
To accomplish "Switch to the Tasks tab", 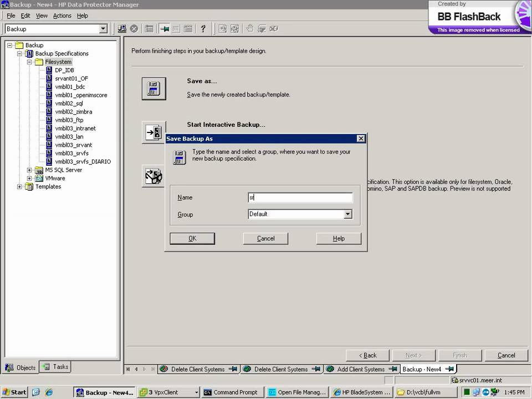I will pos(55,367).
